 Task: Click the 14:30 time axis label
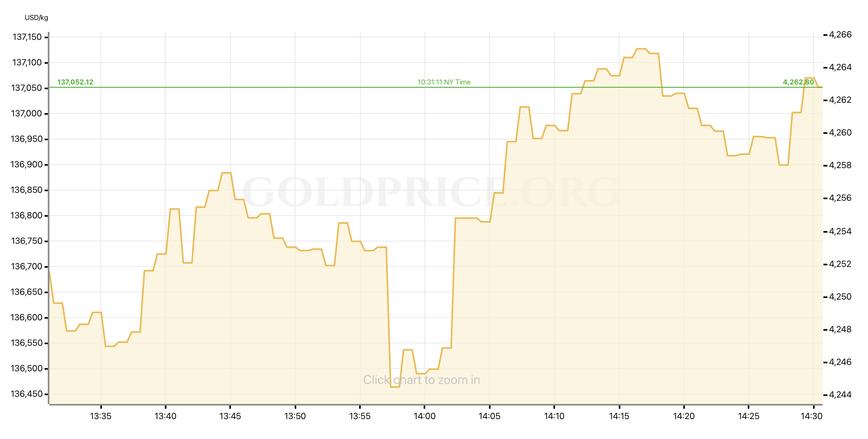[811, 416]
